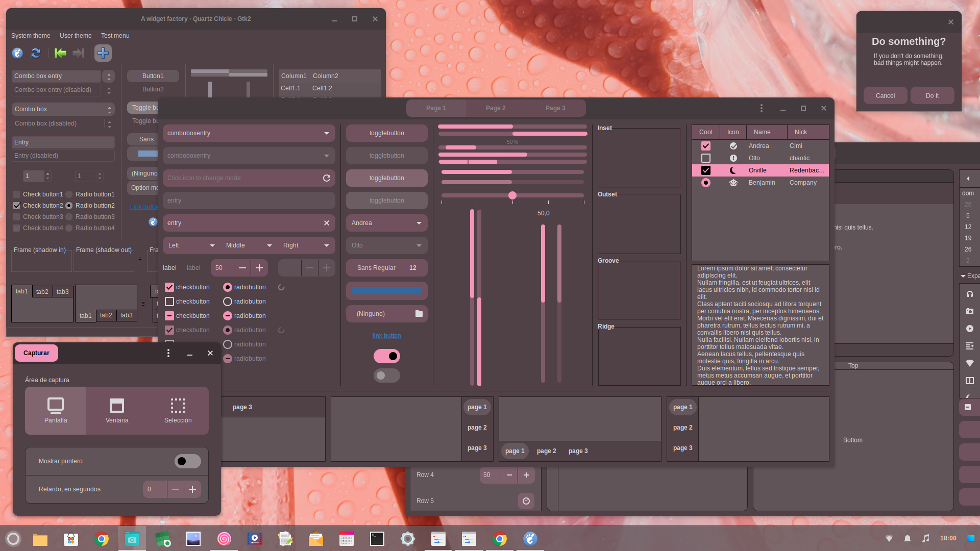
Task: Select the Selección capture area
Action: pyautogui.click(x=178, y=411)
